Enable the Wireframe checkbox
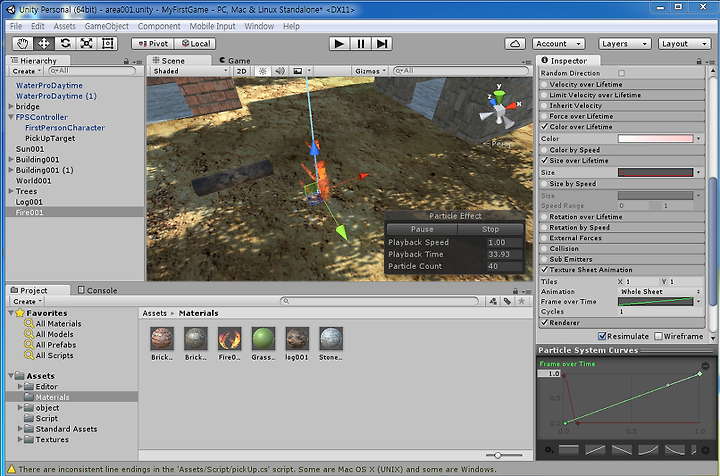Image resolution: width=720 pixels, height=476 pixels. (658, 336)
